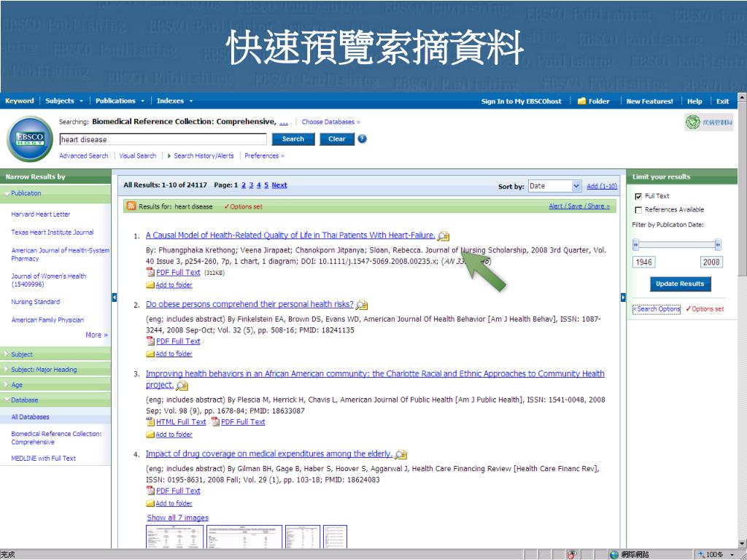Open the Advanced Search link
Viewport: 747px width, 560px height.
pyautogui.click(x=83, y=156)
